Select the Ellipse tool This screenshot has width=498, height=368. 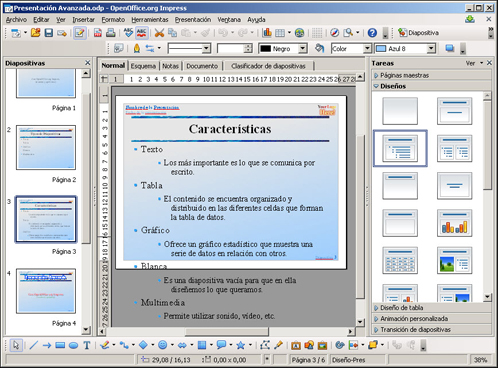[73, 345]
